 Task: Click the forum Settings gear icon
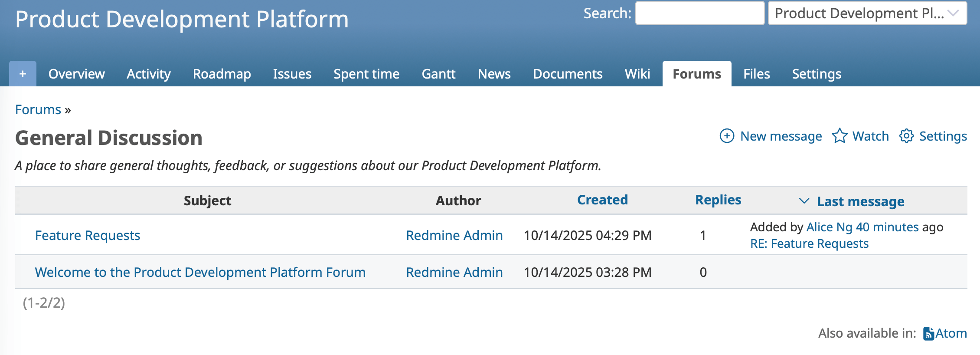click(x=906, y=136)
